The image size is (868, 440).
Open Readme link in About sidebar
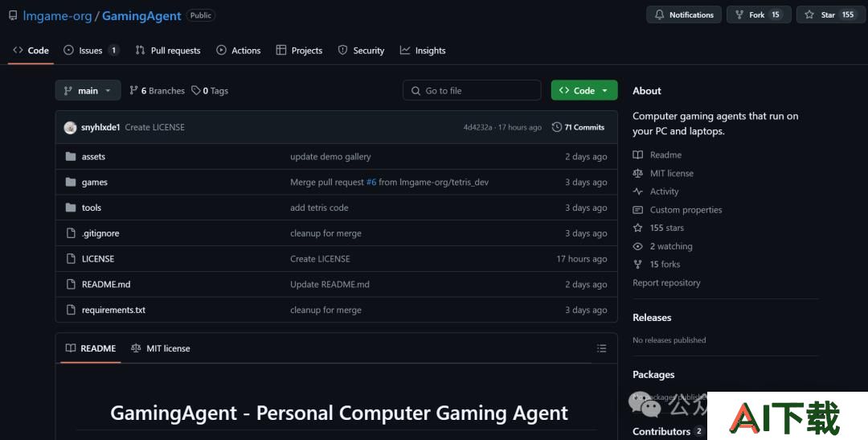[657, 155]
